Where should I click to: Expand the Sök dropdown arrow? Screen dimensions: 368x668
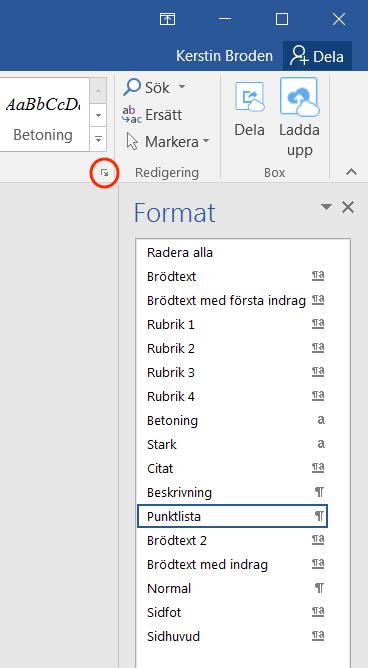point(182,87)
